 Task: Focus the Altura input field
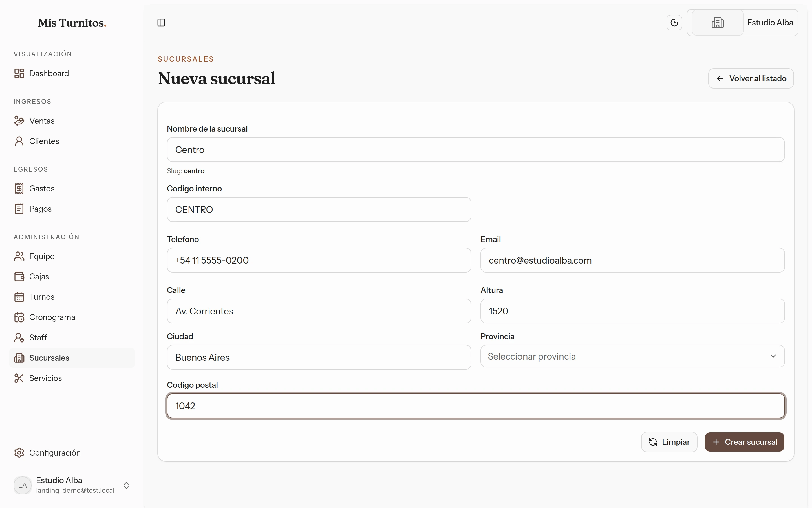[x=632, y=311]
